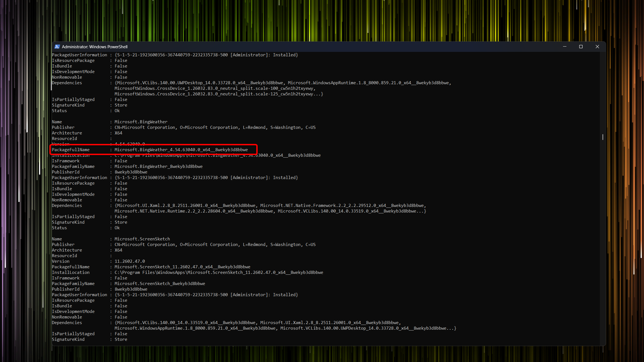This screenshot has height=362, width=644.
Task: Click the CrossDevice scale-125 dependency line
Action: (x=219, y=94)
